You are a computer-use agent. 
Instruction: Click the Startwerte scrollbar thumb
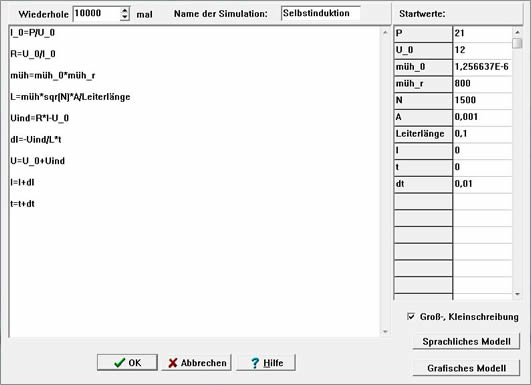(517, 43)
